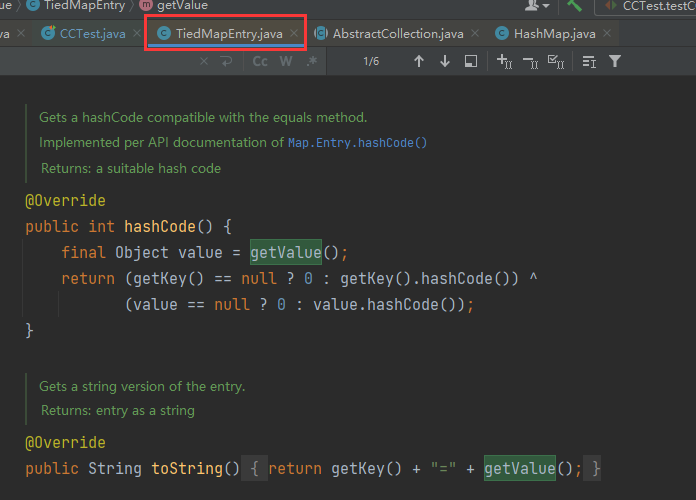Switch to the CCTest.java tab

(x=92, y=34)
